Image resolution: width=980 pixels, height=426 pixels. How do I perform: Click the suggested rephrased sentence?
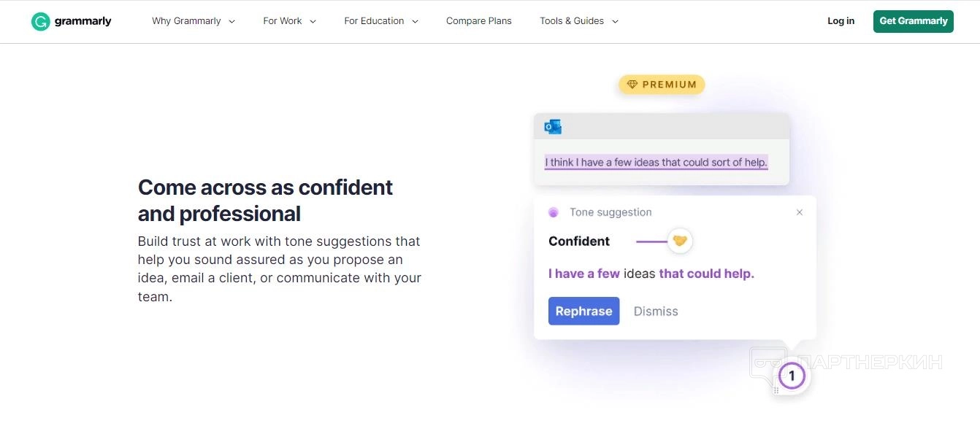(651, 274)
